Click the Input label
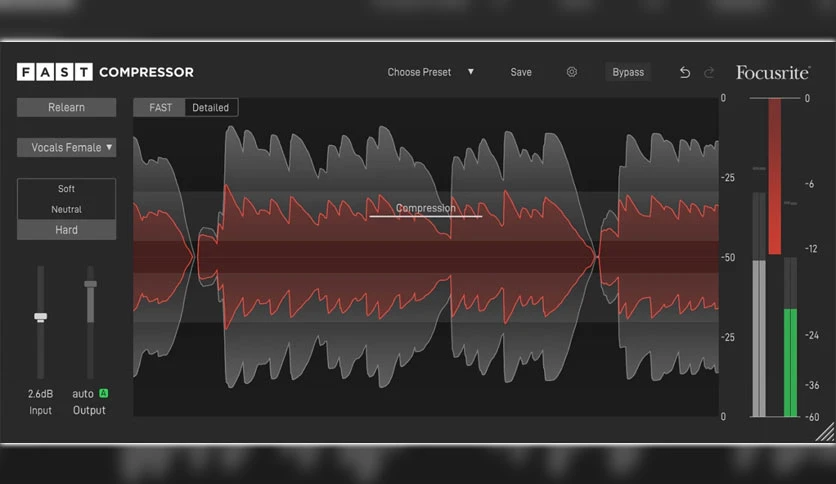The image size is (836, 484). (x=41, y=410)
